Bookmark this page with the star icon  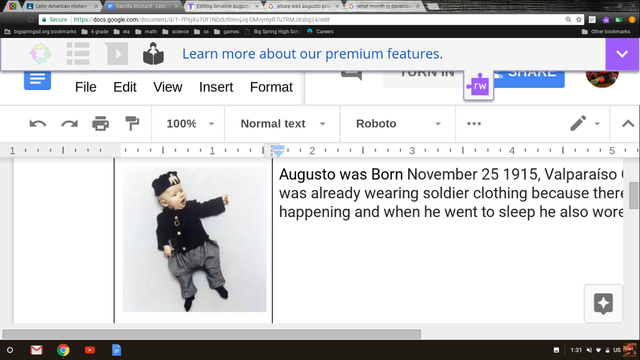[578, 20]
